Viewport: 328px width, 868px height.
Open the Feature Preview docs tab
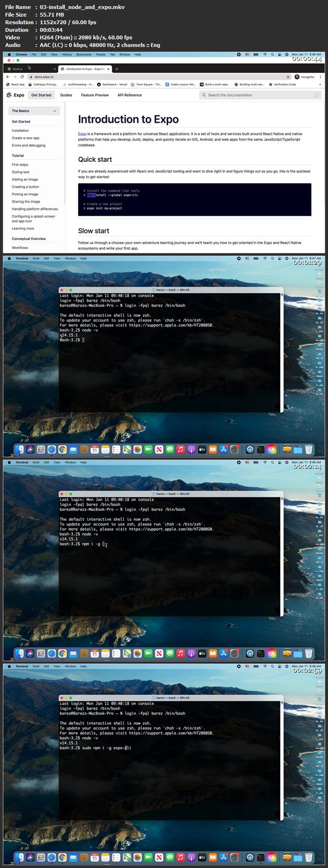tap(95, 95)
